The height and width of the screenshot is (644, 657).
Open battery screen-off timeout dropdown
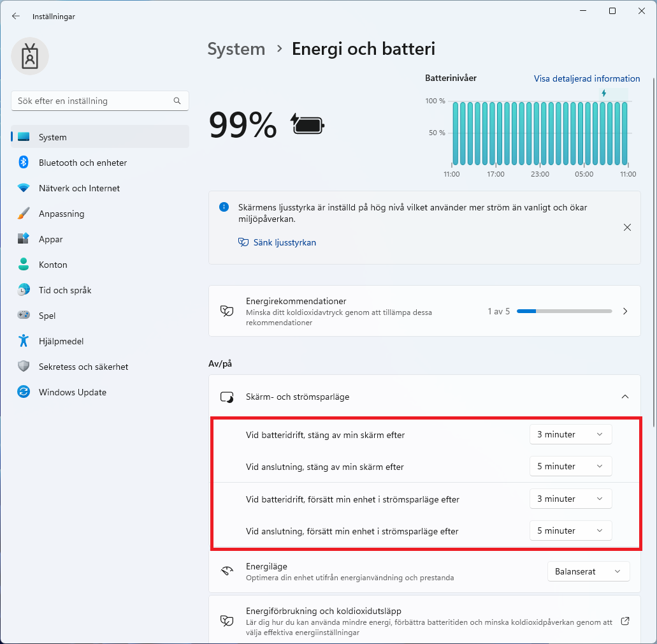(570, 434)
